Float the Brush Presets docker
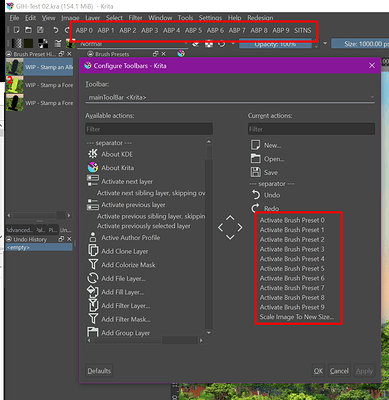This screenshot has height=400, width=389. click(156, 54)
